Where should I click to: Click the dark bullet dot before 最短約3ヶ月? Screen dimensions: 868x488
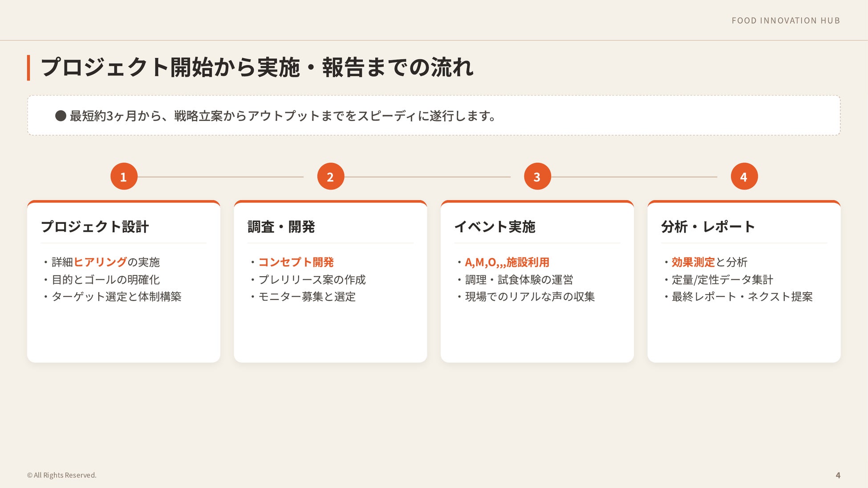[x=61, y=116]
